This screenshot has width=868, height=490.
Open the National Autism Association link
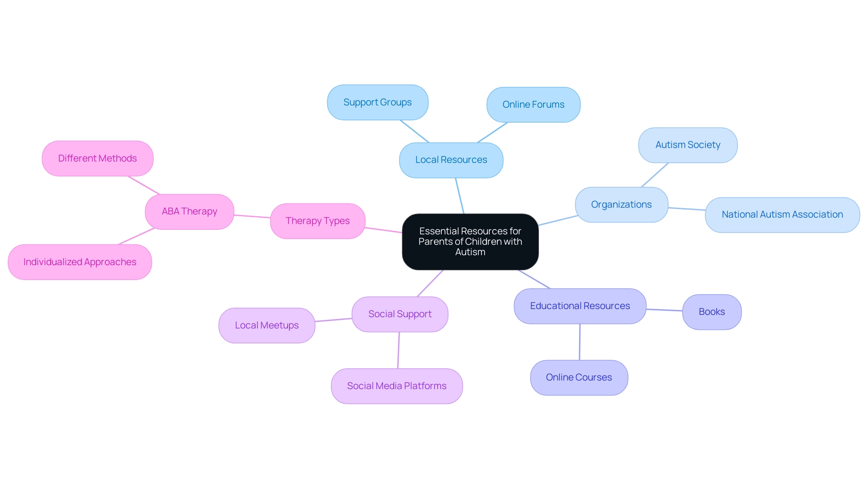pyautogui.click(x=771, y=213)
